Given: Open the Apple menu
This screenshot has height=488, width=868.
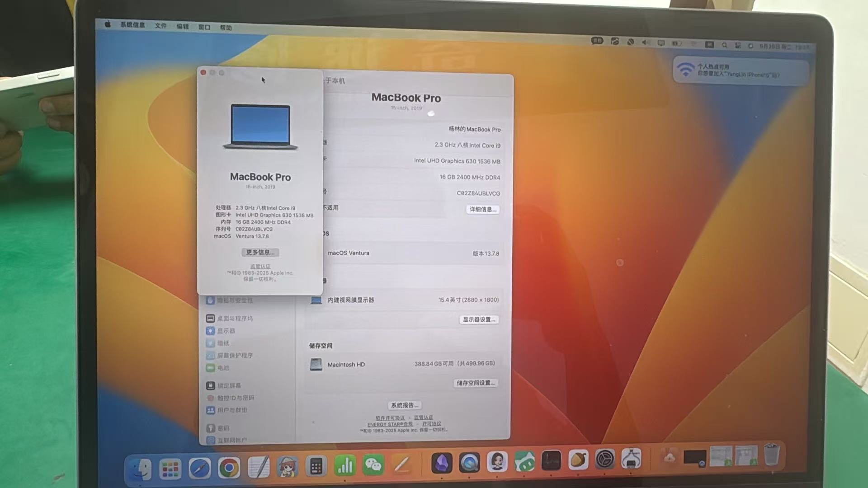Looking at the screenshot, I should (x=108, y=24).
